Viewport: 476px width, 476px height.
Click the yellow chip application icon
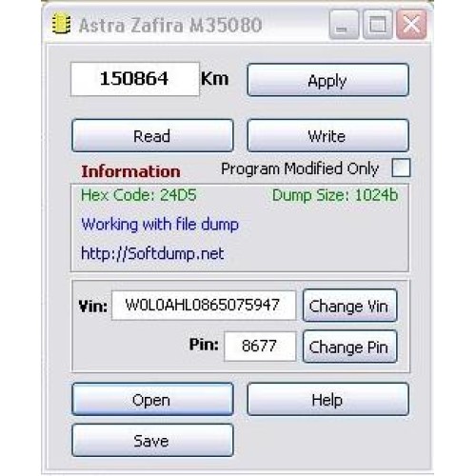61,24
